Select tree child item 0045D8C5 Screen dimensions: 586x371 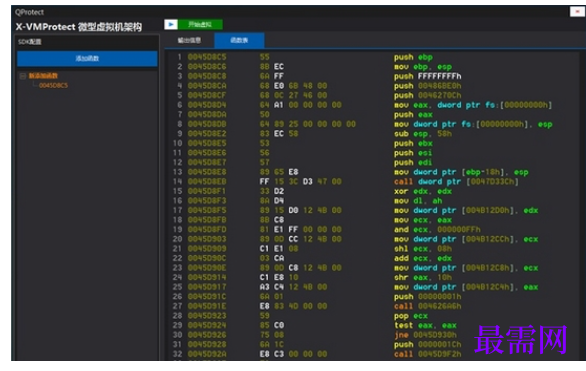pyautogui.click(x=53, y=86)
